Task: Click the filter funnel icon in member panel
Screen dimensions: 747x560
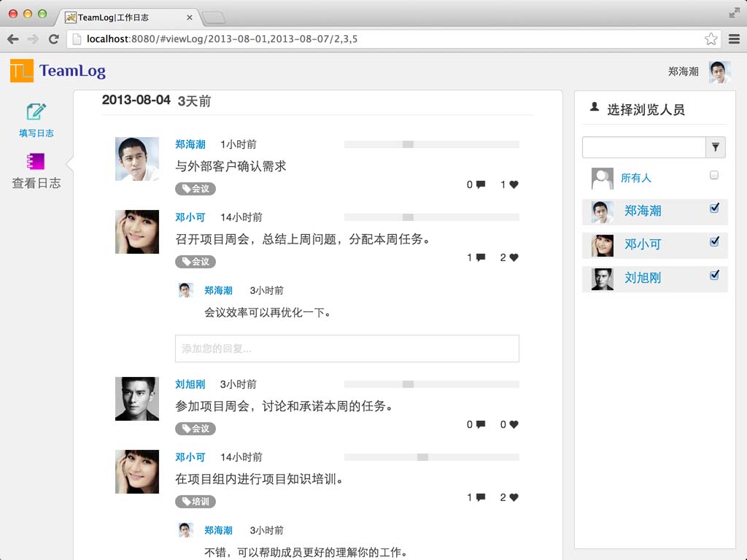Action: 716,147
